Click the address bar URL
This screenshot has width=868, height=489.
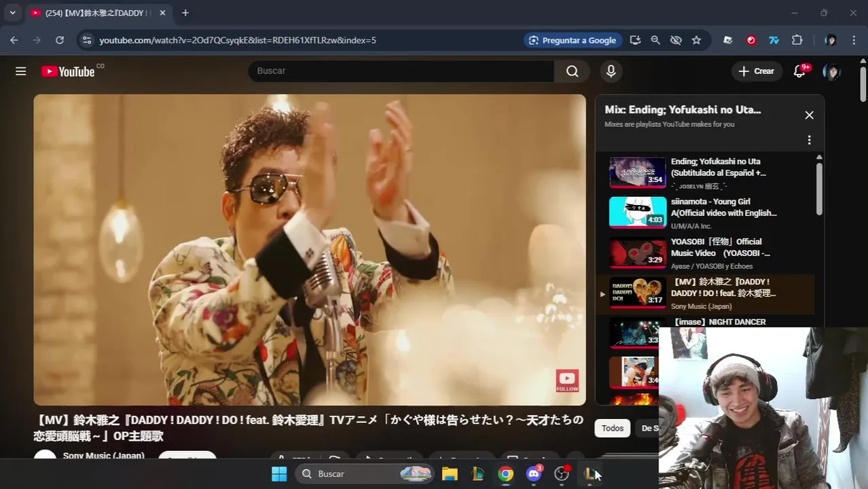[238, 40]
